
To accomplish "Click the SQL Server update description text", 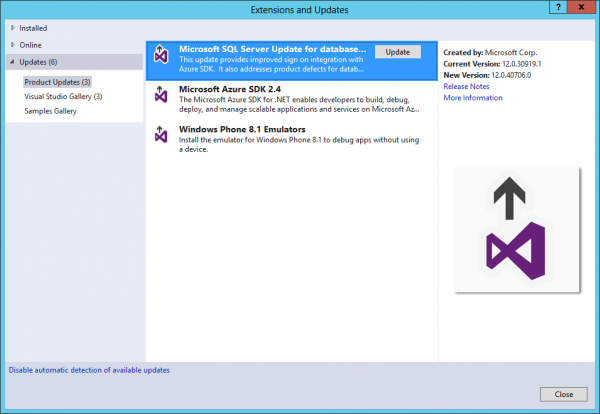I will point(271,64).
